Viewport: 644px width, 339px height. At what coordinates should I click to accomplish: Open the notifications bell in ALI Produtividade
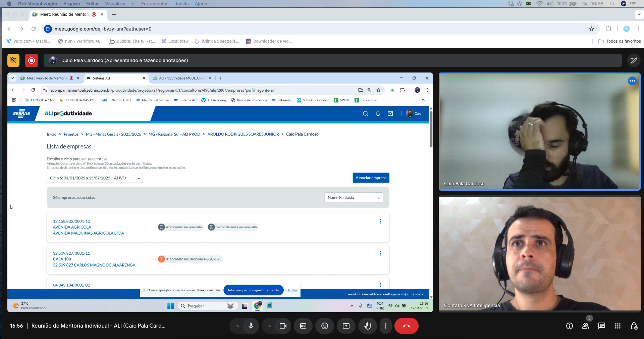378,113
